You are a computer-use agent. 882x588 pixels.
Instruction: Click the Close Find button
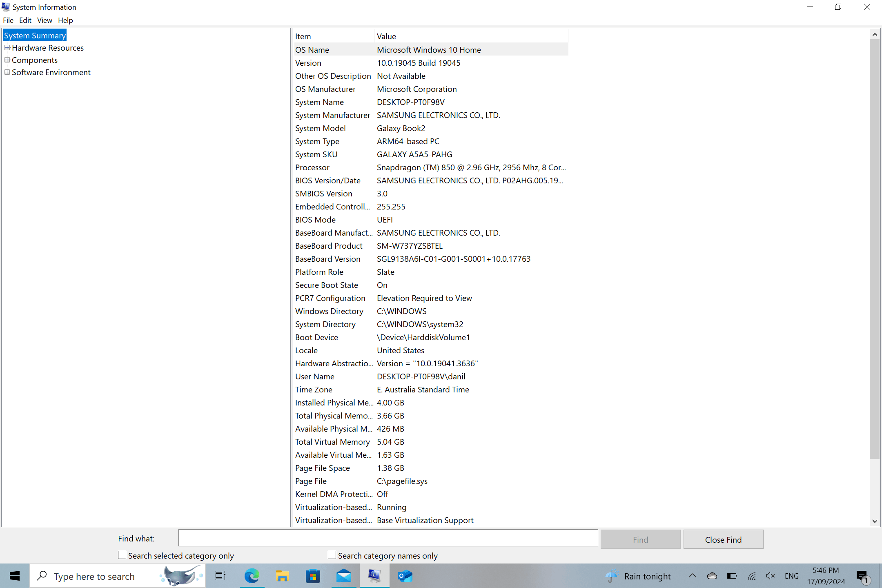723,539
